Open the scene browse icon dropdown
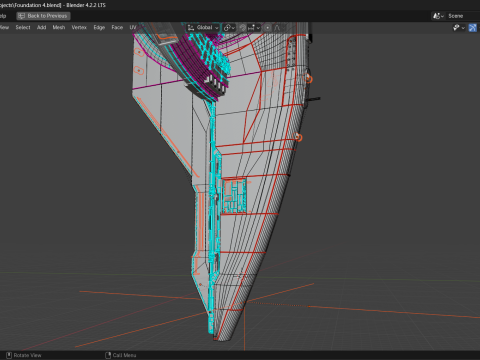 coord(438,16)
